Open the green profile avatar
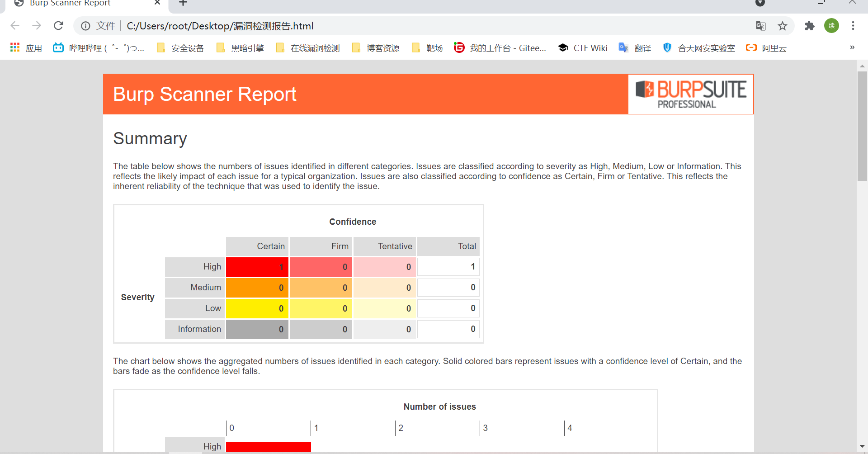The height and width of the screenshot is (454, 868). [831, 26]
